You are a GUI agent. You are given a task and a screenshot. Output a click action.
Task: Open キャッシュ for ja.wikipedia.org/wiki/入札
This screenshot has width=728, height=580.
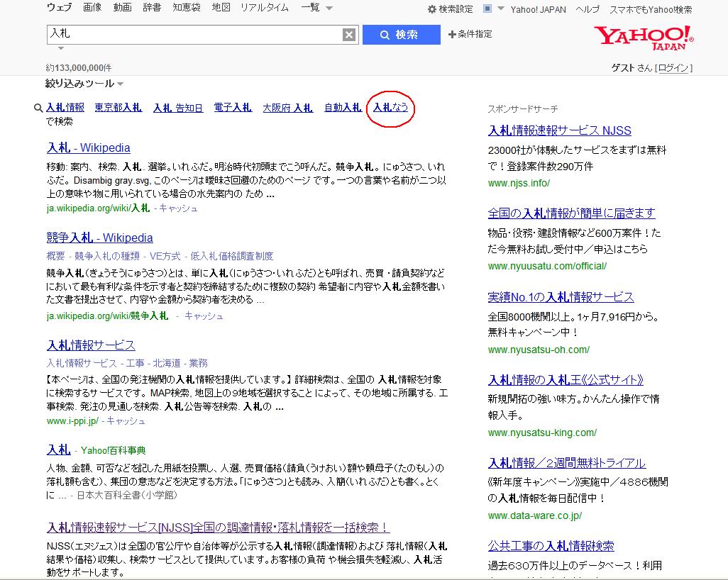178,208
